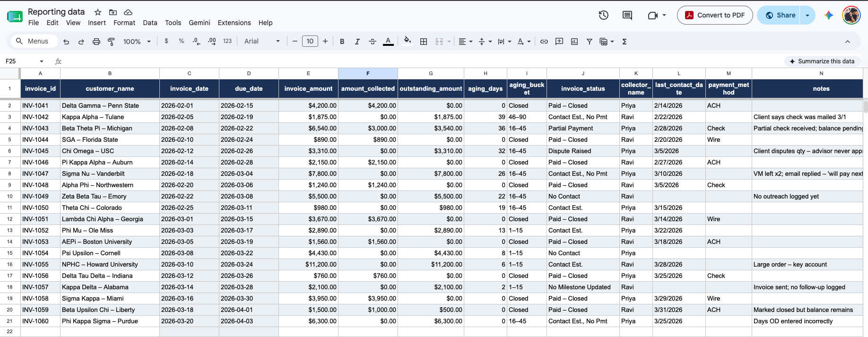Insert link icon in toolbar

[x=544, y=42]
